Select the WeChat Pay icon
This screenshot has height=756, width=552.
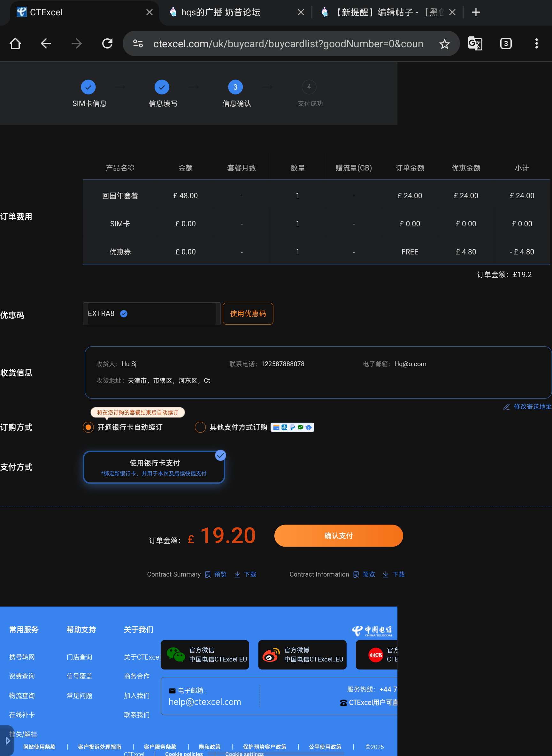tap(300, 427)
